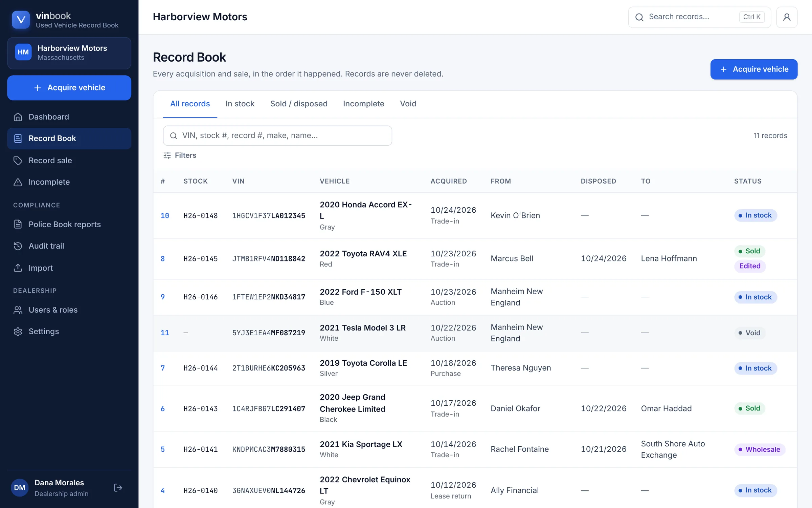Click the DM user avatar
812x508 pixels.
(x=20, y=488)
